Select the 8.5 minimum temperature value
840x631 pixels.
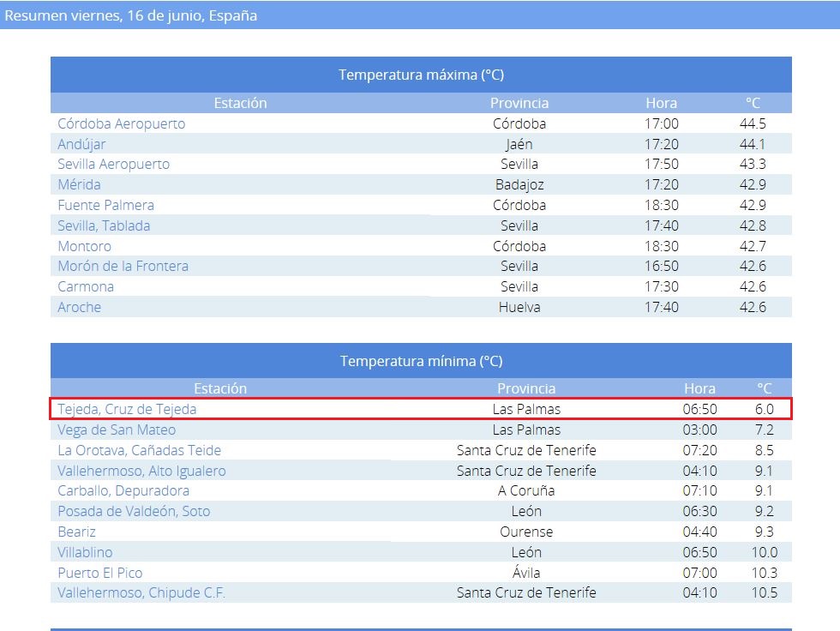765,450
